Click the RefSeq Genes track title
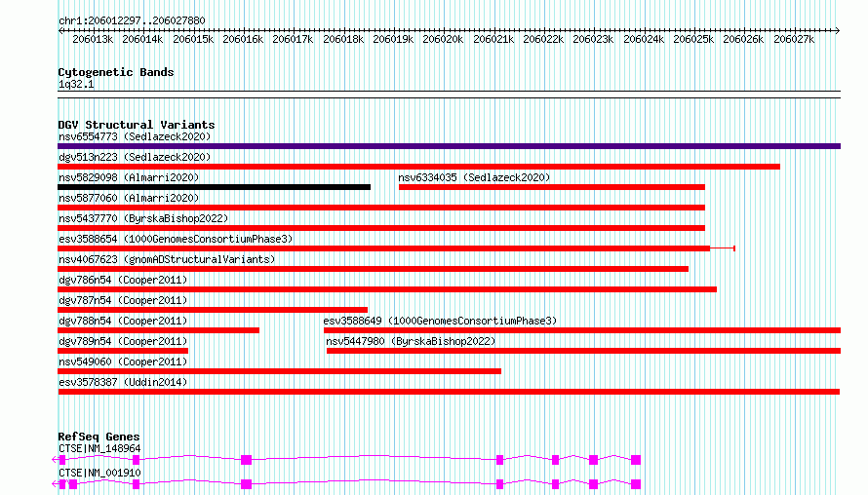 99,437
